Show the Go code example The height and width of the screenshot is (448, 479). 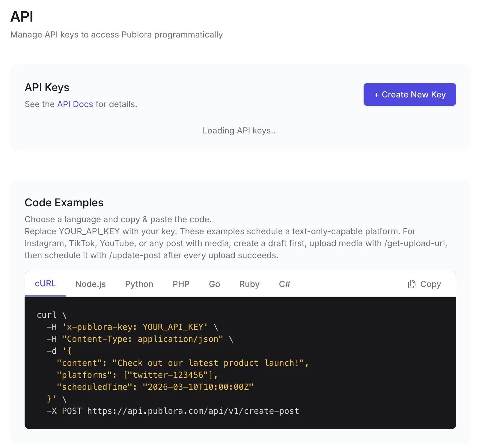pos(214,284)
